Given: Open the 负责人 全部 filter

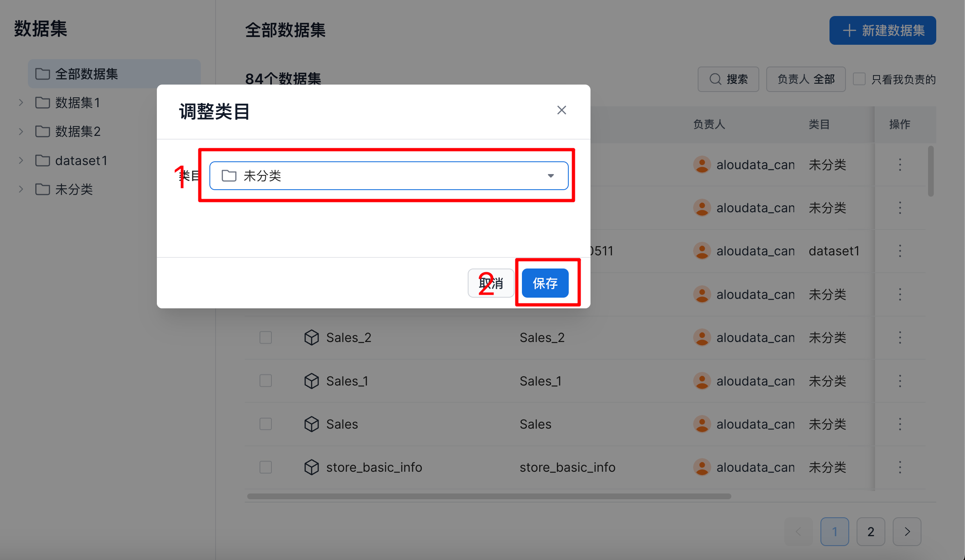Looking at the screenshot, I should click(x=805, y=79).
